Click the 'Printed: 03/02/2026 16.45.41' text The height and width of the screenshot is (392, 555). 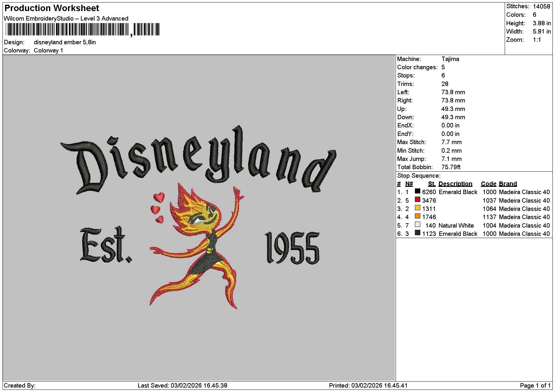click(x=368, y=386)
